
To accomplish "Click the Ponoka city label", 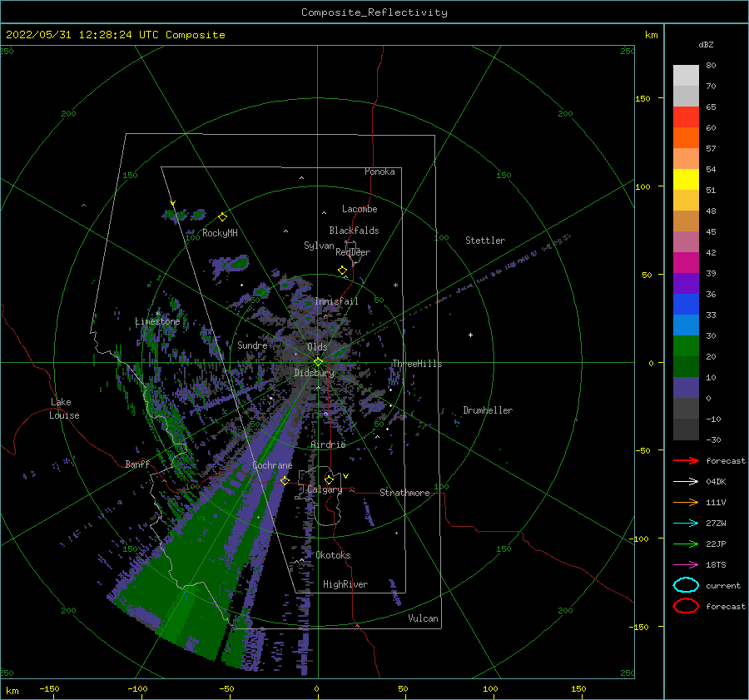I will point(379,171).
